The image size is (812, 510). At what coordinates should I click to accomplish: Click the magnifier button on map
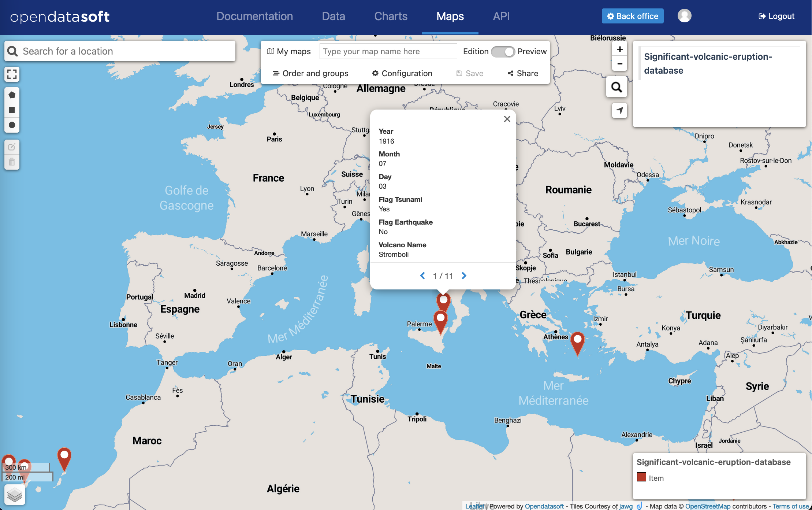pyautogui.click(x=617, y=87)
